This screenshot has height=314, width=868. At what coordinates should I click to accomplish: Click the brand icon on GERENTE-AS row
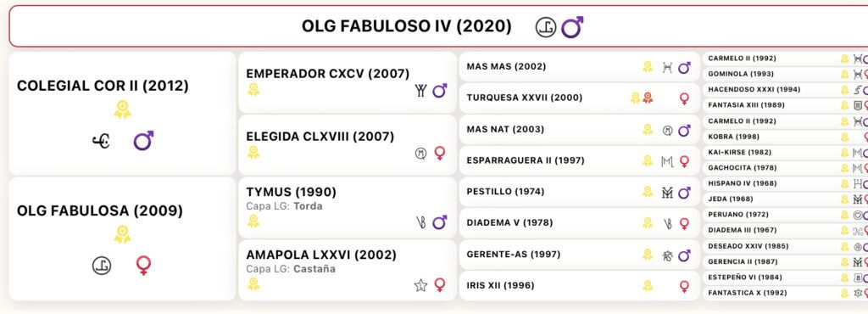click(668, 255)
